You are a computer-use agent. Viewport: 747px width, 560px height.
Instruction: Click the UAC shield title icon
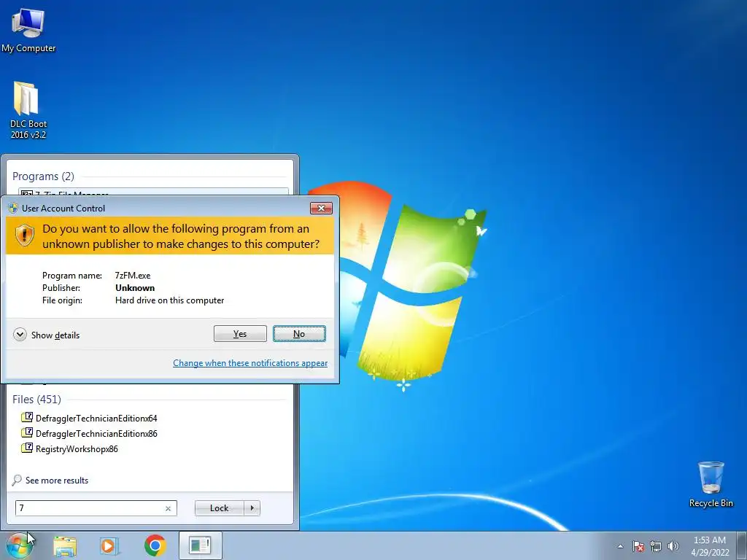[x=13, y=208]
